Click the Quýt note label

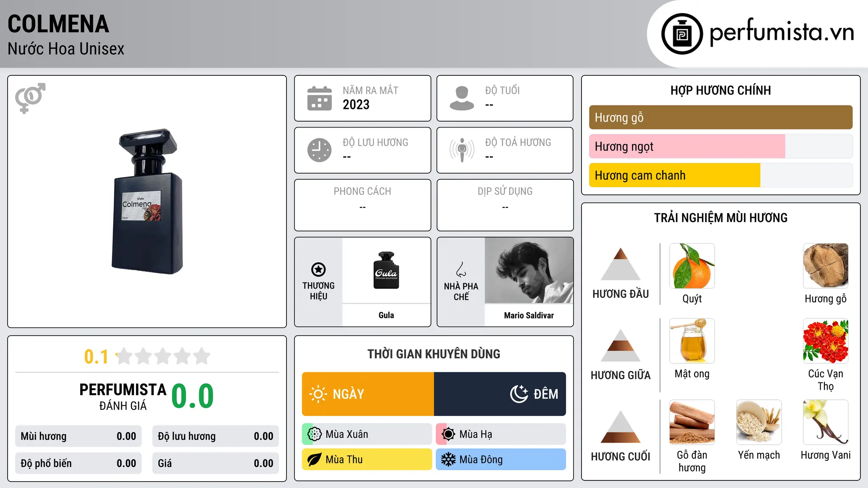692,299
